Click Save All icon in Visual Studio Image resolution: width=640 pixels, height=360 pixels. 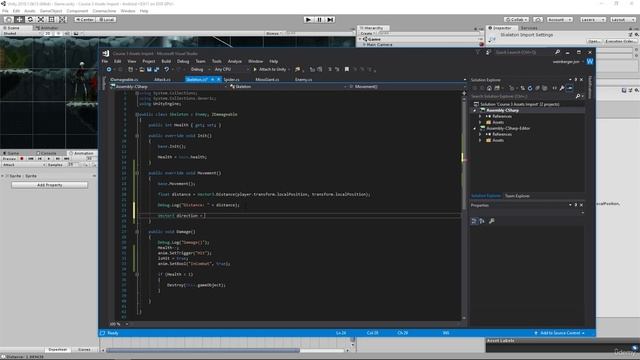coord(157,69)
